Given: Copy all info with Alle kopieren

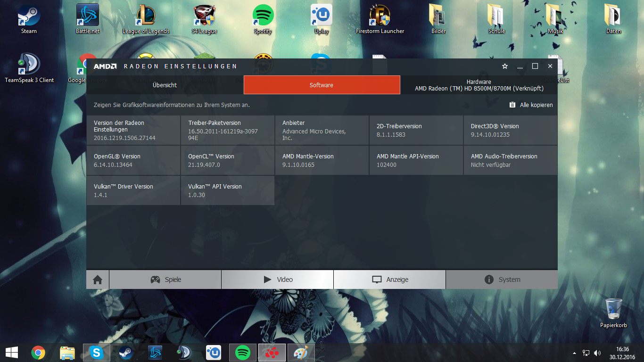Looking at the screenshot, I should (531, 105).
